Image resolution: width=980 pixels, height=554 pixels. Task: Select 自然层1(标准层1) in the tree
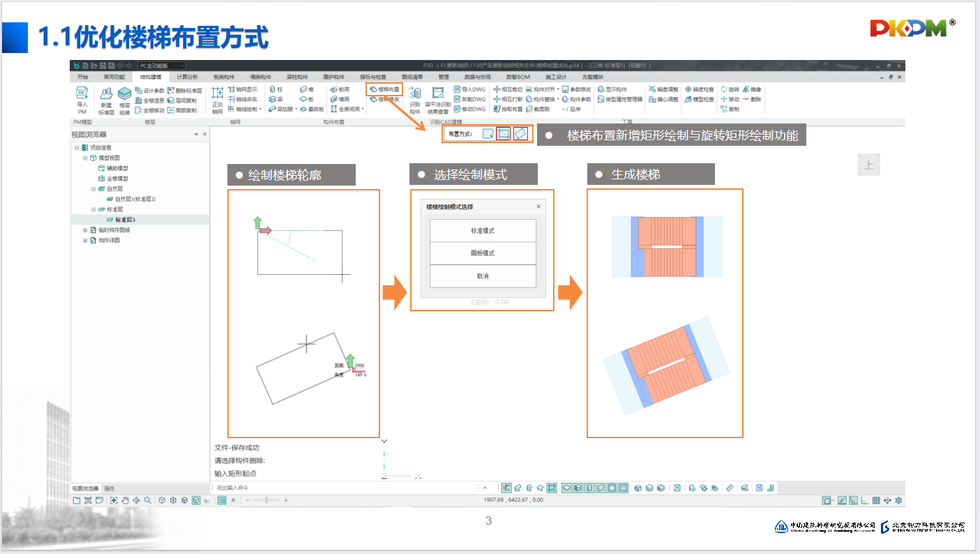130,199
